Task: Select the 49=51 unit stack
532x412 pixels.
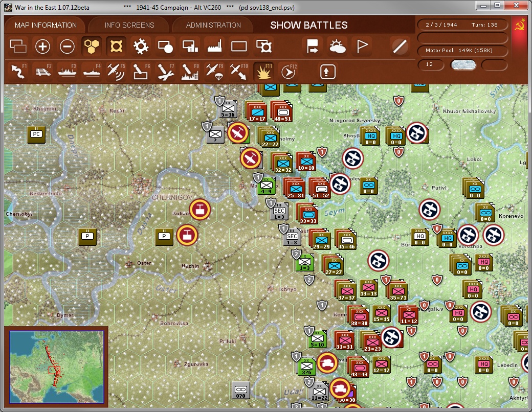Action: coord(282,111)
